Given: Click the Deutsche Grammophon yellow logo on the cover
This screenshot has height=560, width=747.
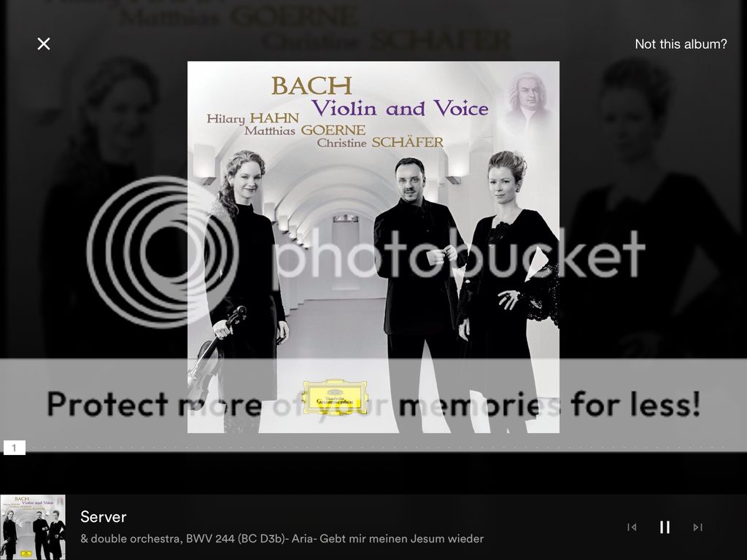Looking at the screenshot, I should pos(335,397).
